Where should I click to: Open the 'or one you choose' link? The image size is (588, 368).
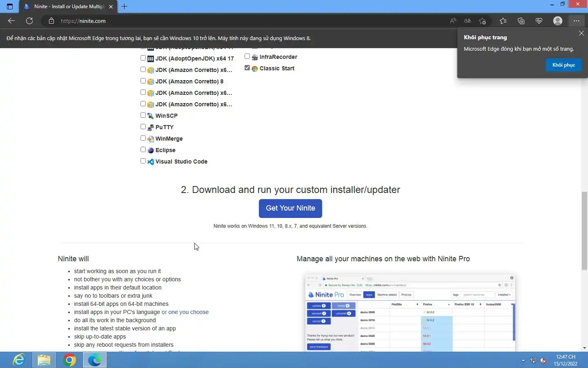[x=185, y=312]
